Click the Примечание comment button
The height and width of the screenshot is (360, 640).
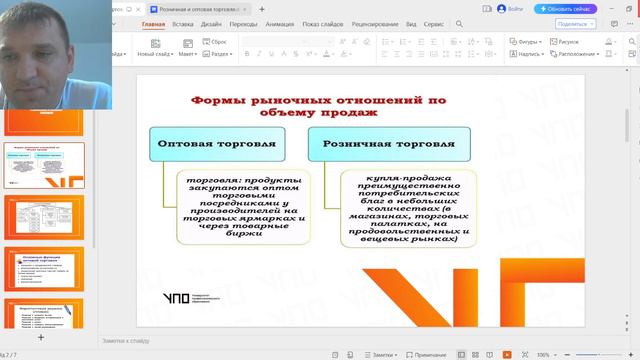[426, 355]
